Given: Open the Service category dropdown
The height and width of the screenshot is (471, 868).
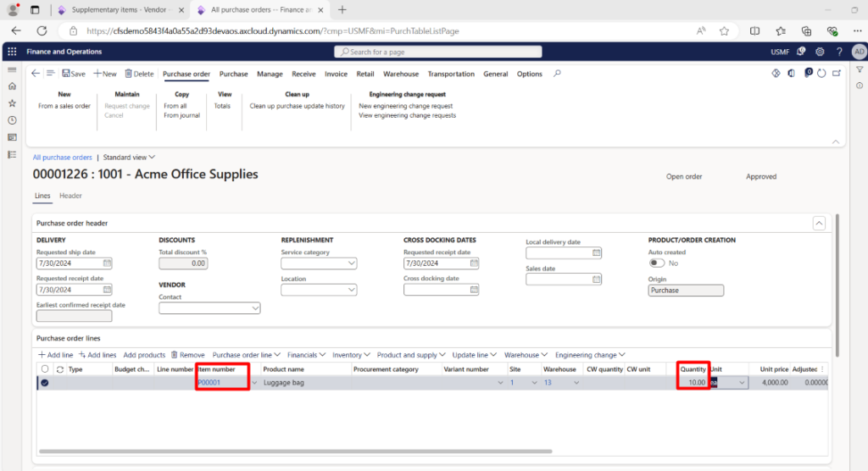Looking at the screenshot, I should point(351,263).
